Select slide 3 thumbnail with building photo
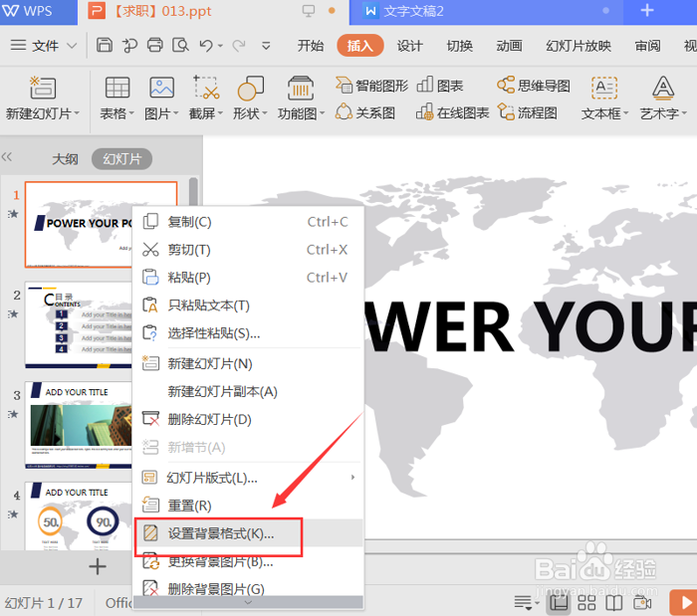The width and height of the screenshot is (697, 616). coord(79,425)
